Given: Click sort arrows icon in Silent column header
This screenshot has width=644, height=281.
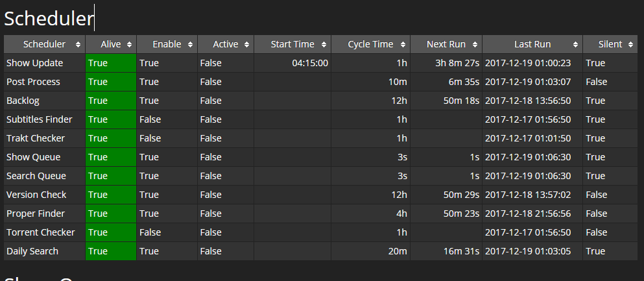Looking at the screenshot, I should tap(631, 45).
